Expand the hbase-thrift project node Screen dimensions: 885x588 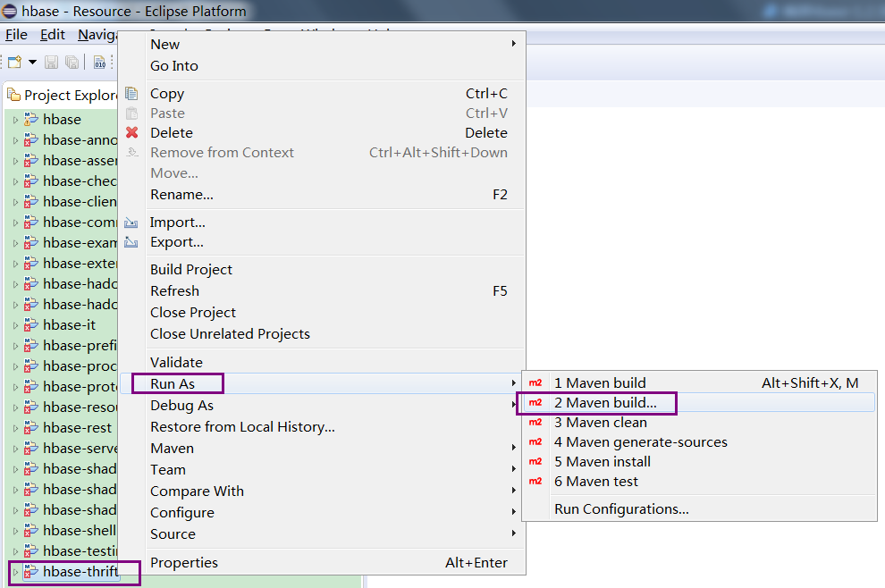(x=15, y=572)
